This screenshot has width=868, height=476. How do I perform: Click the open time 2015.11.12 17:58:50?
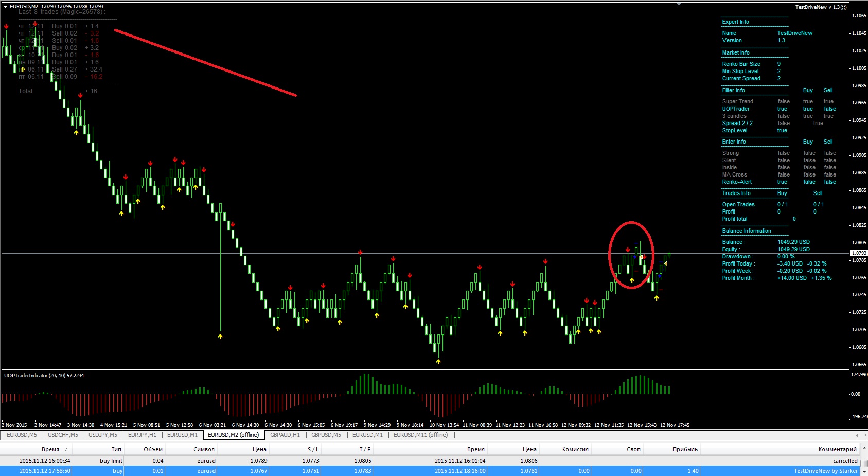click(x=45, y=471)
